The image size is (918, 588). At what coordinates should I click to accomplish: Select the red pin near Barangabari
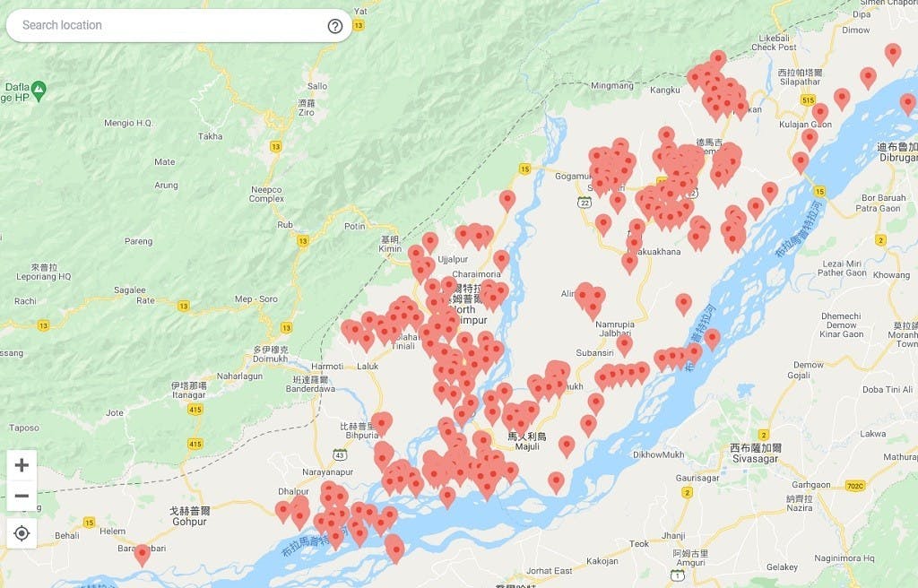(142, 554)
